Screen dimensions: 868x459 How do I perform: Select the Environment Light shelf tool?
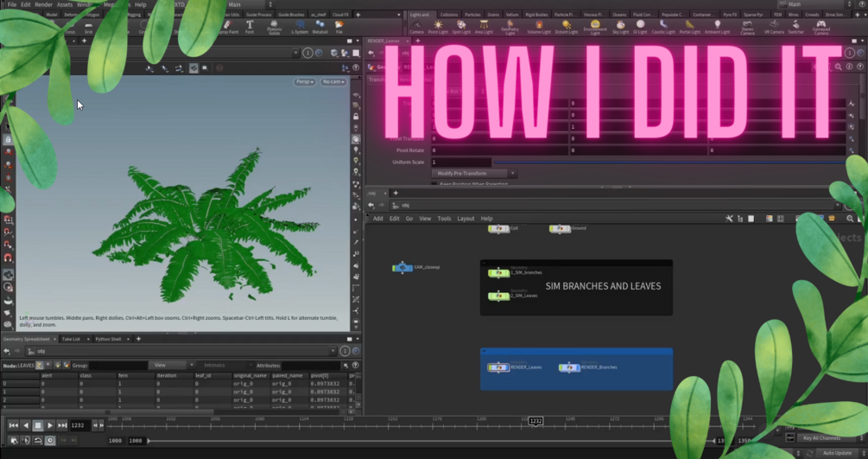[595, 28]
